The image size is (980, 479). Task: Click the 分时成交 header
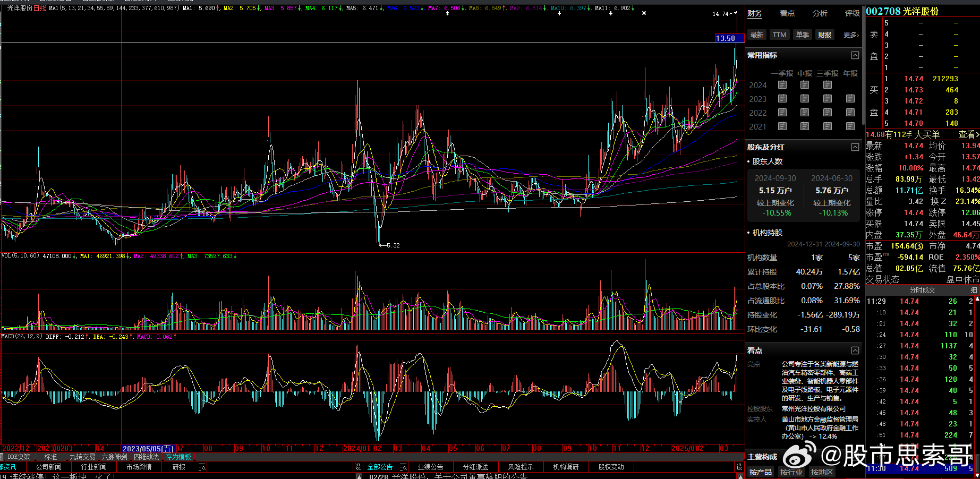coord(923,290)
